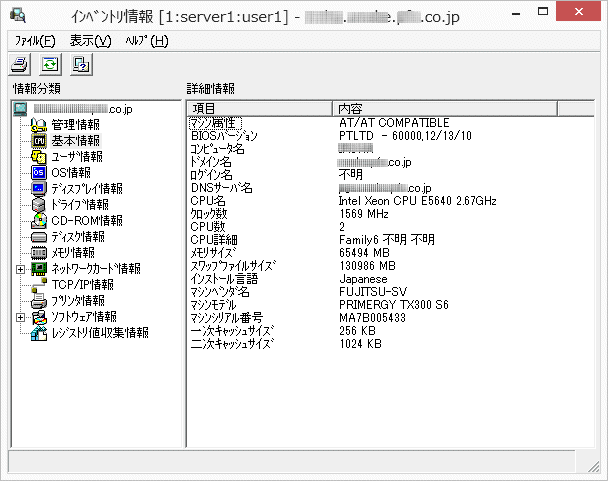Click the マシンシリアル番号 row label
This screenshot has width=608, height=481.
pos(226,318)
